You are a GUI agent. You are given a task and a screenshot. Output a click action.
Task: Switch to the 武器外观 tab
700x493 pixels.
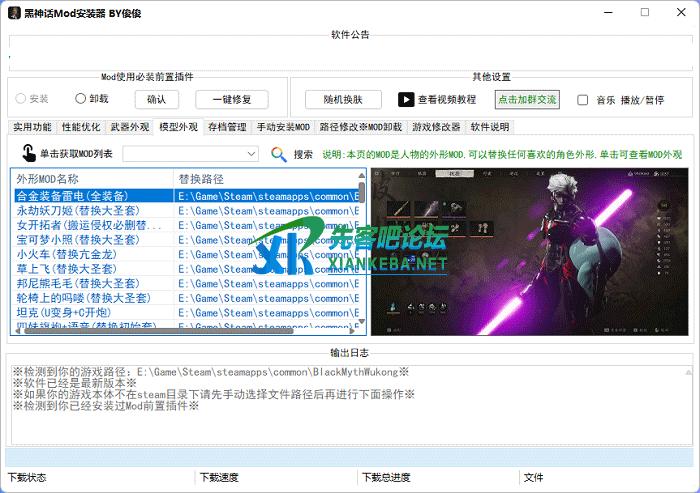129,127
